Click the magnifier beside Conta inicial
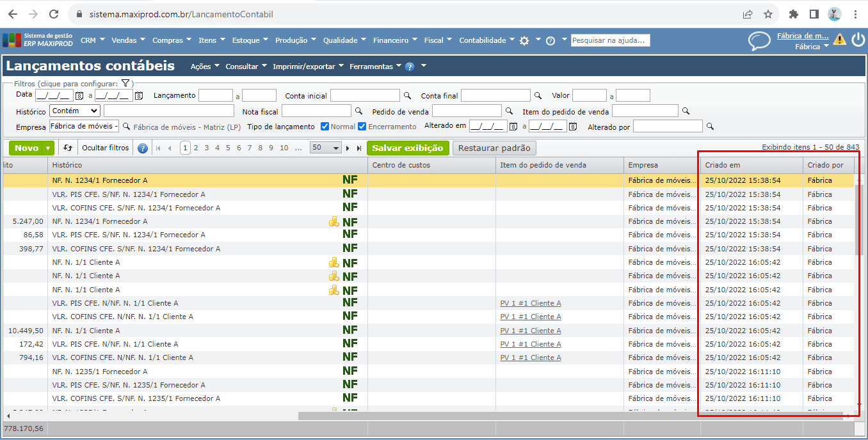The image size is (868, 440). [x=406, y=96]
